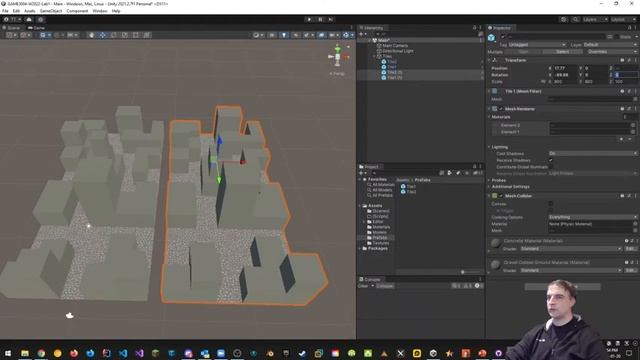Toggle the Convex checkbox
640x360 pixels.
click(551, 204)
